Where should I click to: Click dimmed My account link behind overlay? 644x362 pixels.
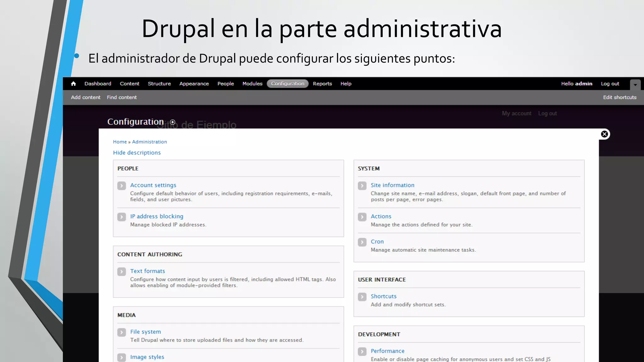pos(517,113)
